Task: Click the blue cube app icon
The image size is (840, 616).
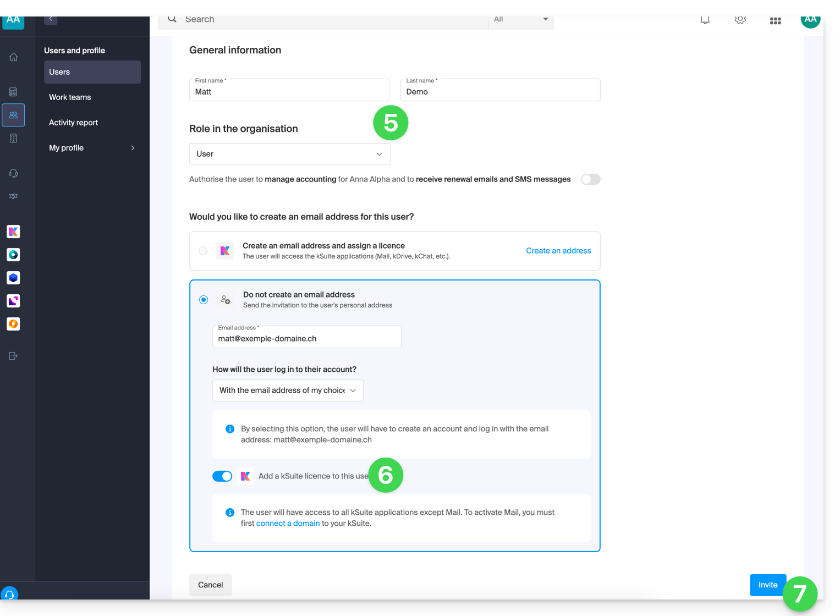Action: (13, 278)
